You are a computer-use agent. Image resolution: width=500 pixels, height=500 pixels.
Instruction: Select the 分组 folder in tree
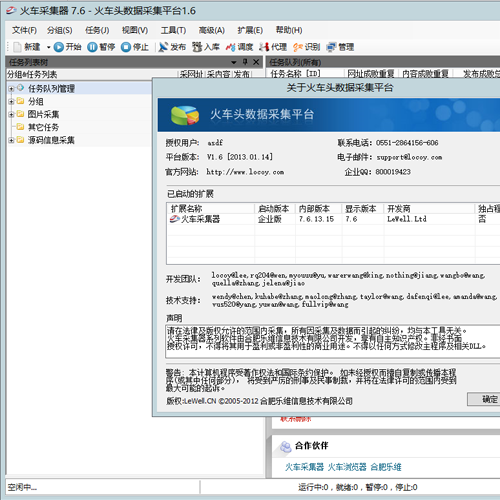[35, 101]
